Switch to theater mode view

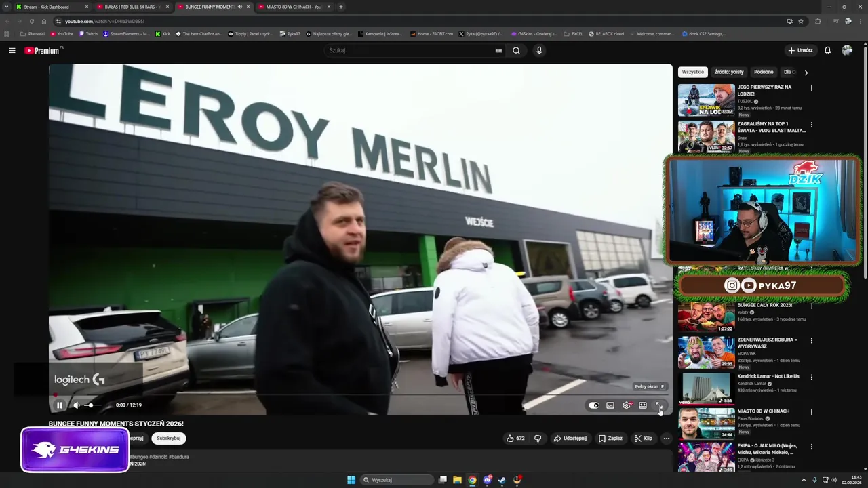[x=643, y=405]
